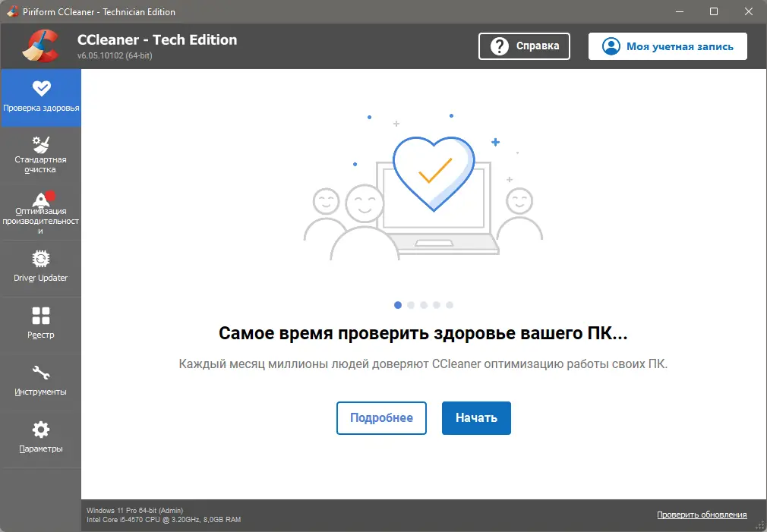Open Оптимизация производительности

(x=40, y=212)
